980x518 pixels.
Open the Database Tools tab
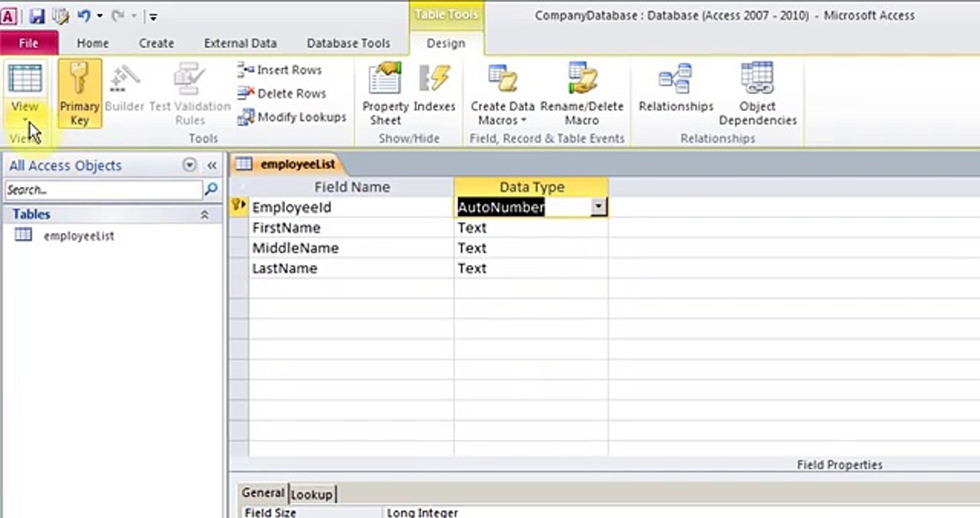click(349, 43)
